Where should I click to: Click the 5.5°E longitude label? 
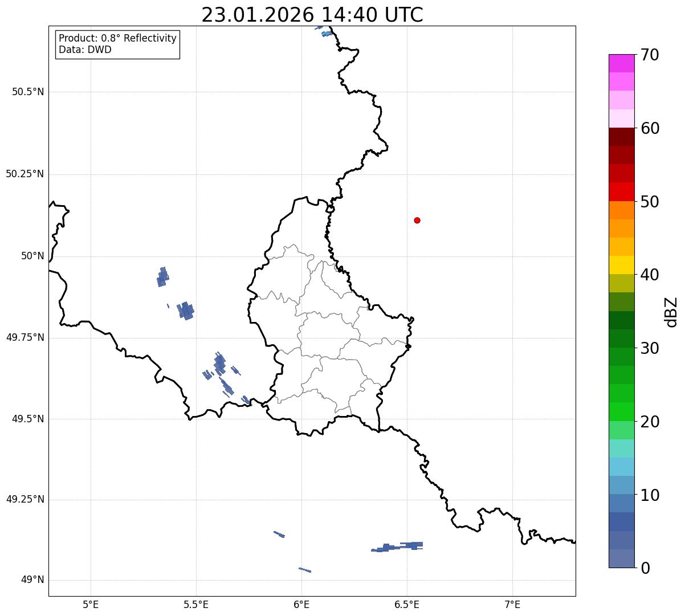click(x=196, y=604)
